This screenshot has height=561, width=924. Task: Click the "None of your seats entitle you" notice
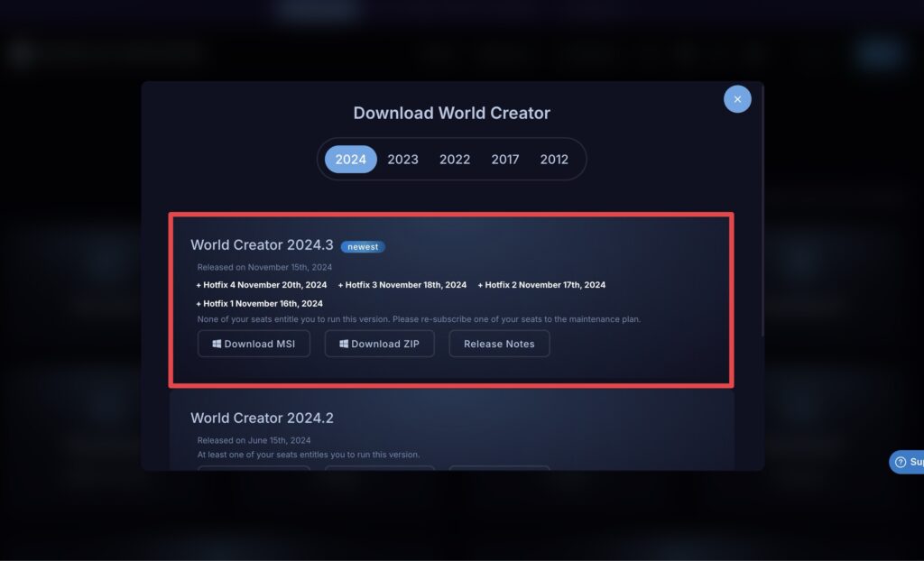419,319
